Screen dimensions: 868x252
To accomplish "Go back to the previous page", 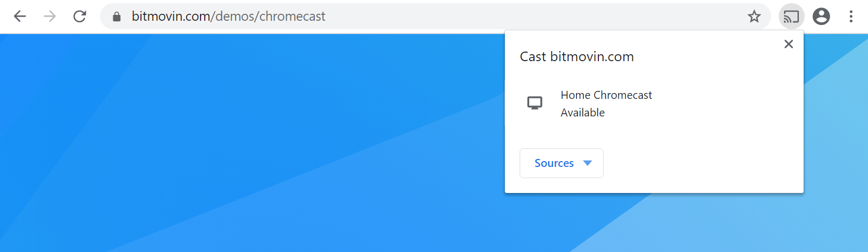I will (20, 16).
